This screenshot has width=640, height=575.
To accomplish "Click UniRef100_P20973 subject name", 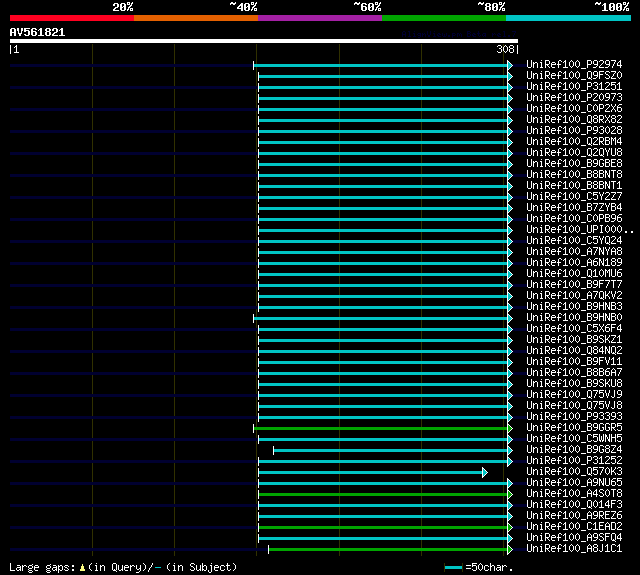I will click(574, 98).
